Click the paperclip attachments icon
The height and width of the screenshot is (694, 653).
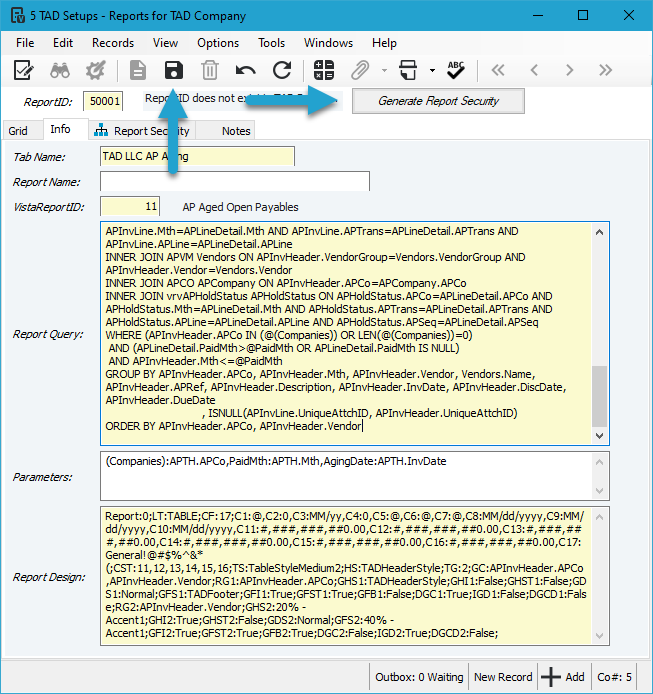click(360, 70)
